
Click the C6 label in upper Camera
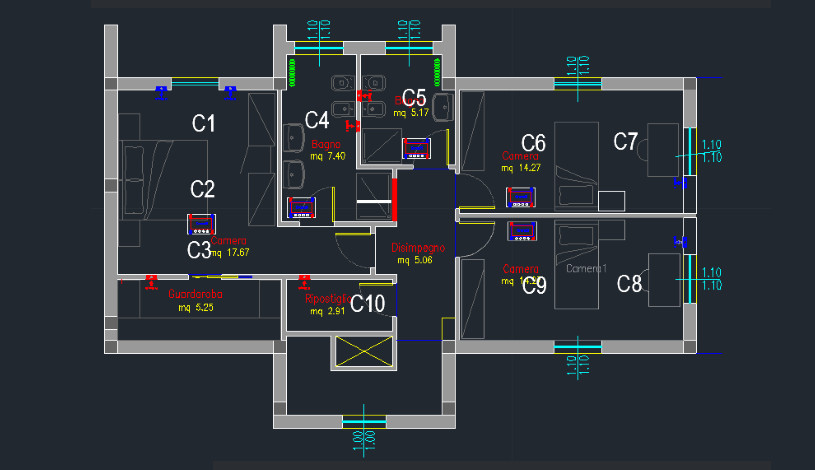click(533, 142)
